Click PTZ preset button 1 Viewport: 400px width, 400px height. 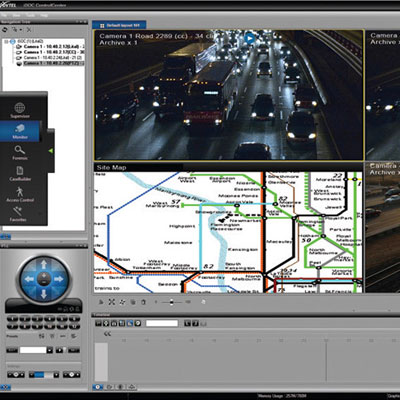click(12, 319)
